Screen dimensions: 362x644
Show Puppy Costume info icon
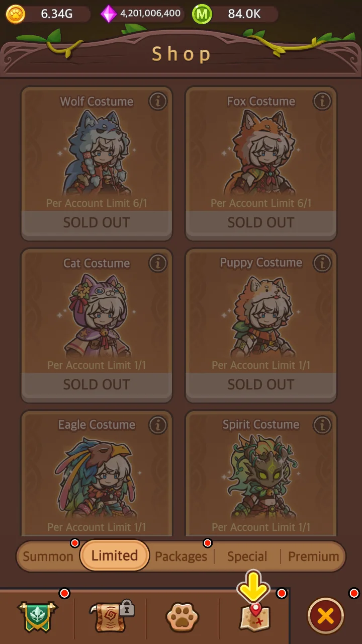pyautogui.click(x=322, y=263)
